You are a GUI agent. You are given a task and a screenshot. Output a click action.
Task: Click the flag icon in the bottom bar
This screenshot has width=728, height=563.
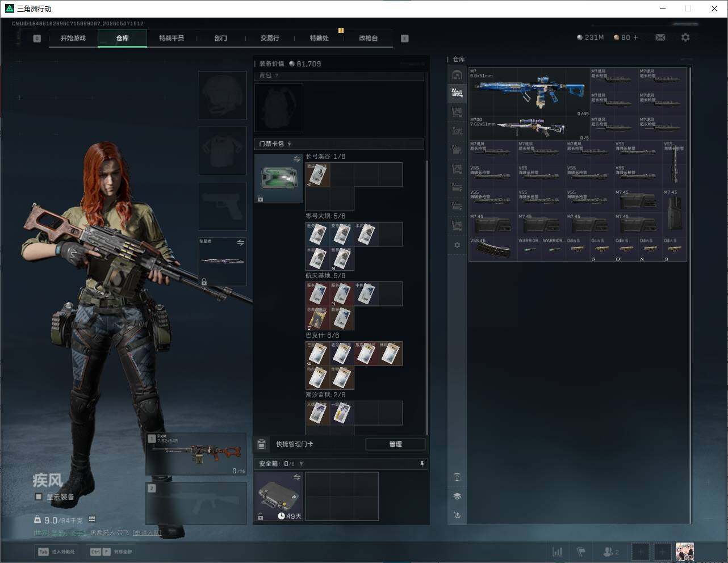coord(580,552)
